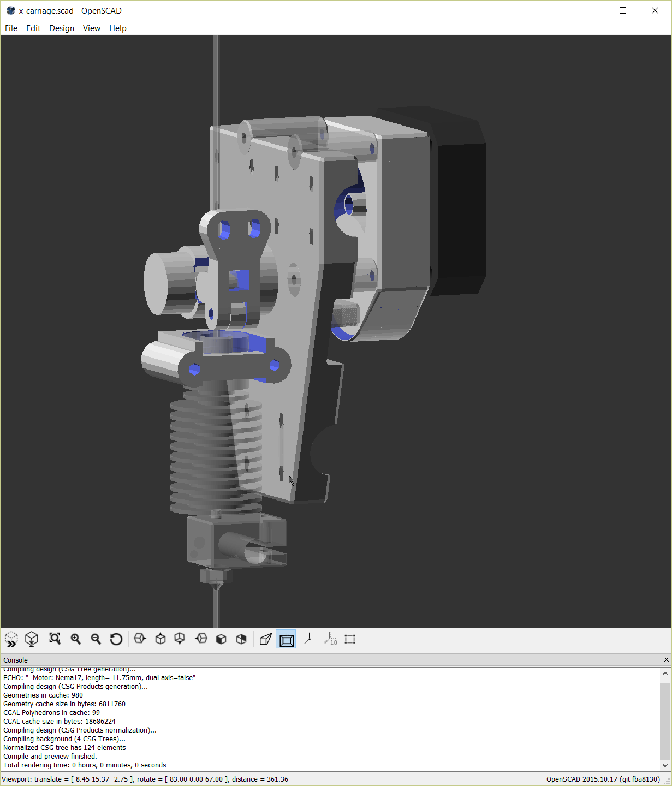Screen dimensions: 672x786
Task: Zoom in with the magnifier plus icon
Action: (75, 639)
